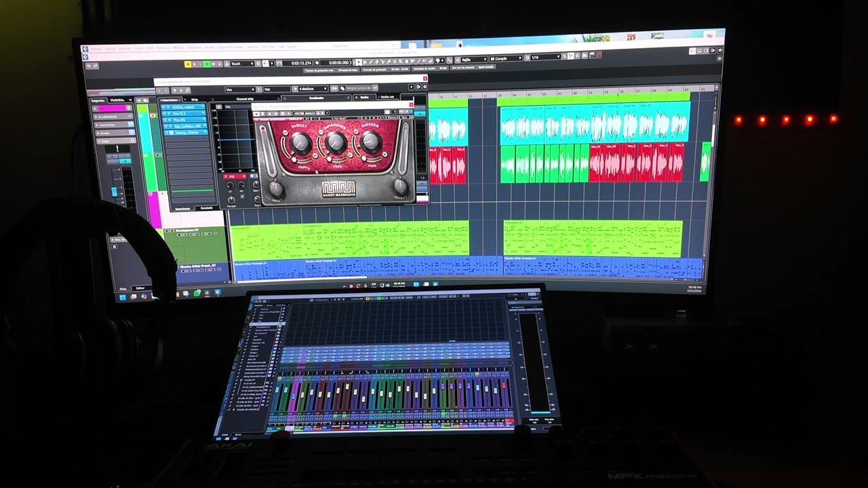This screenshot has height=488, width=868.
Task: Click the Redo arrow icon
Action: point(96,66)
